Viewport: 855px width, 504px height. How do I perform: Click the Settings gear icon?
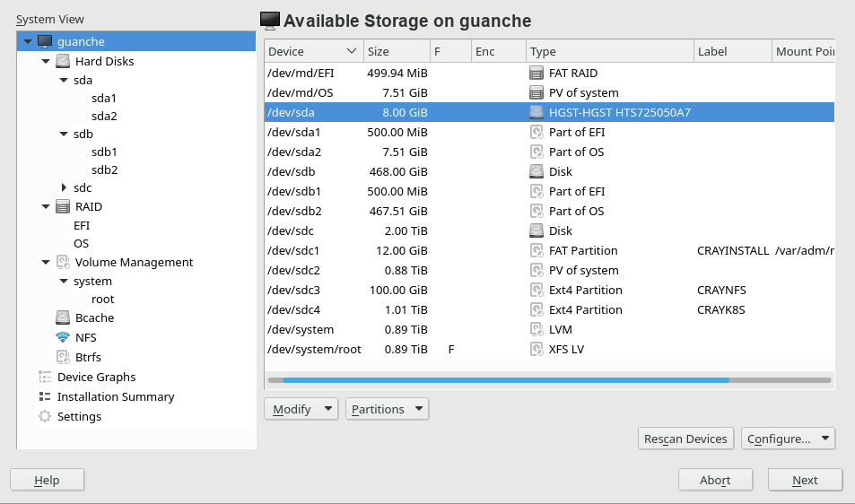coord(45,417)
